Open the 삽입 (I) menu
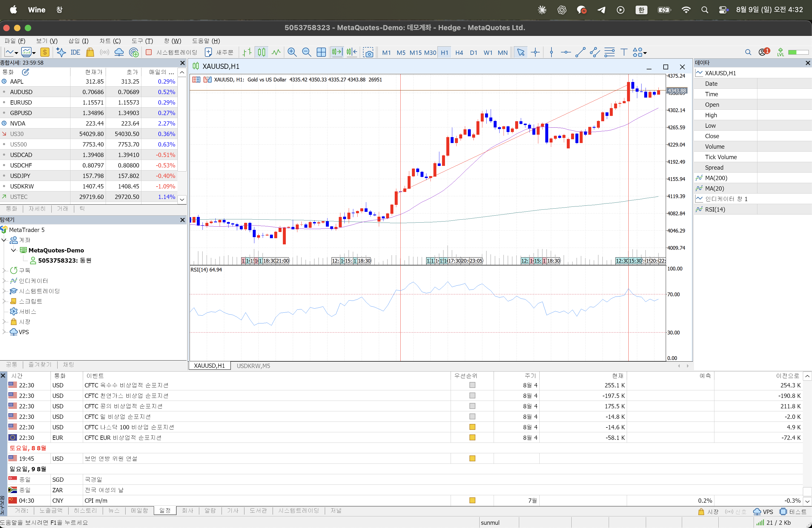 pyautogui.click(x=79, y=41)
